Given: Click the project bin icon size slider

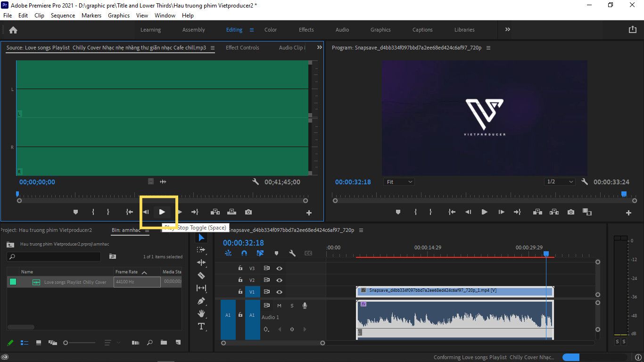Looking at the screenshot, I should 79,343.
